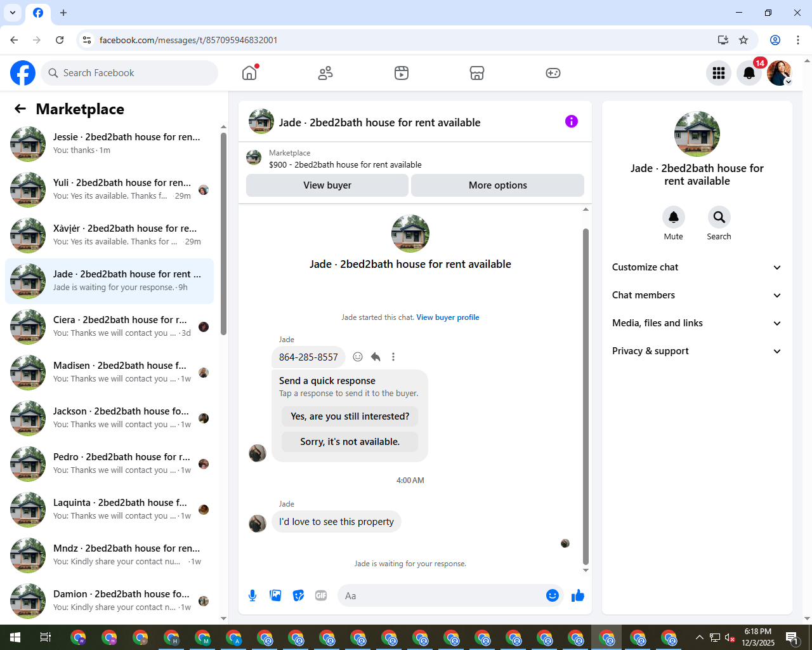The image size is (812, 650).
Task: Open the Pedro conversation
Action: coord(110,464)
